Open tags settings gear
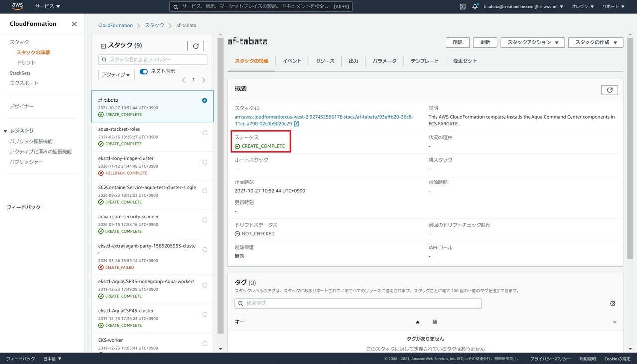 tap(613, 303)
